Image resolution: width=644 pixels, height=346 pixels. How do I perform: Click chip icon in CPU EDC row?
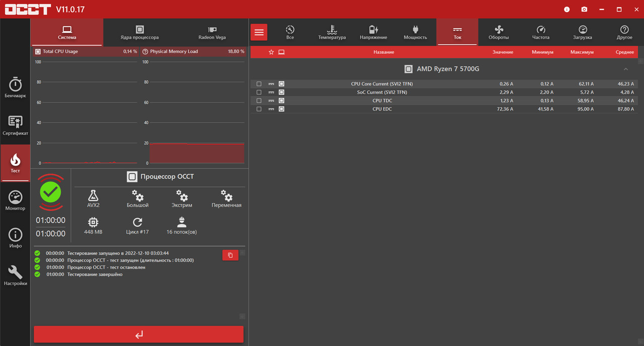(281, 109)
